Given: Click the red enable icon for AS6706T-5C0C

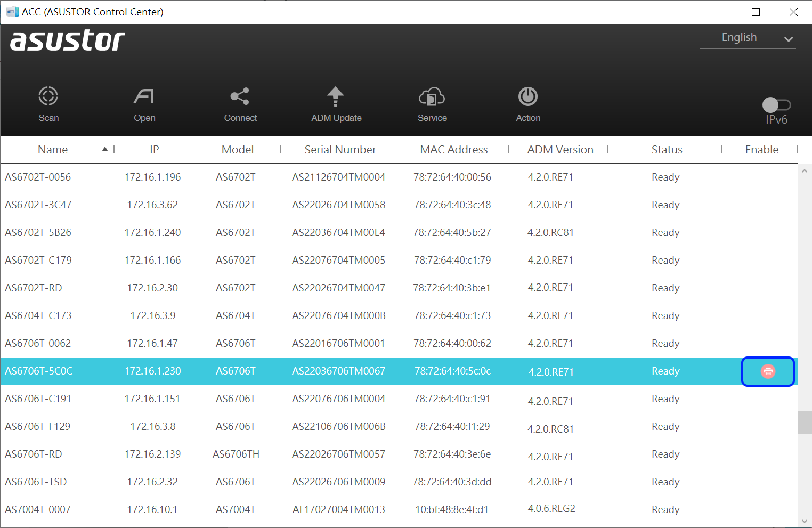Looking at the screenshot, I should 768,371.
